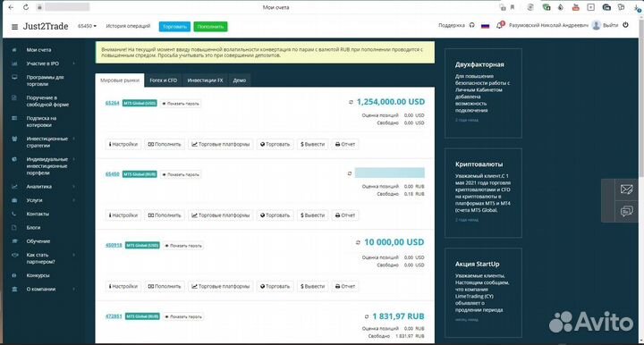The width and height of the screenshot is (644, 345).
Task: Open account number 472851 link
Action: point(114,316)
